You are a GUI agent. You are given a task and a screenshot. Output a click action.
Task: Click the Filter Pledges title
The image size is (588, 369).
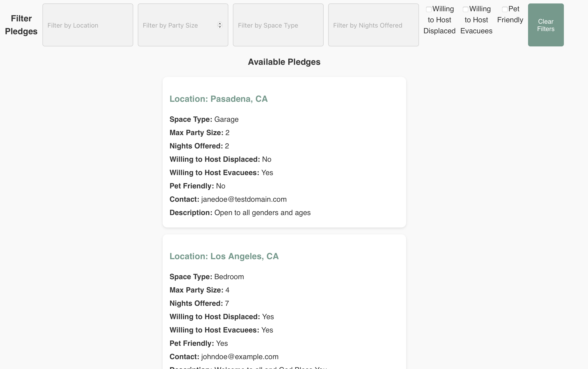point(21,25)
